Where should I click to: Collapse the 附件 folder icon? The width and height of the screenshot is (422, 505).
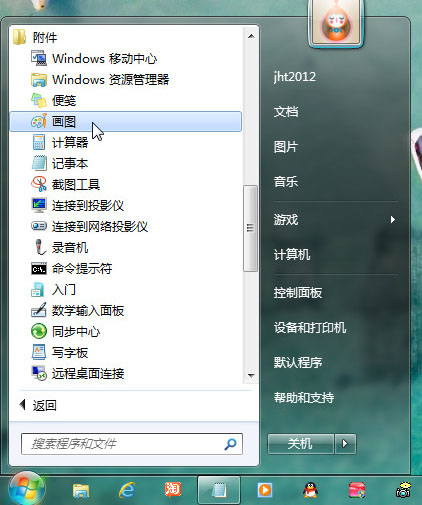(x=19, y=37)
